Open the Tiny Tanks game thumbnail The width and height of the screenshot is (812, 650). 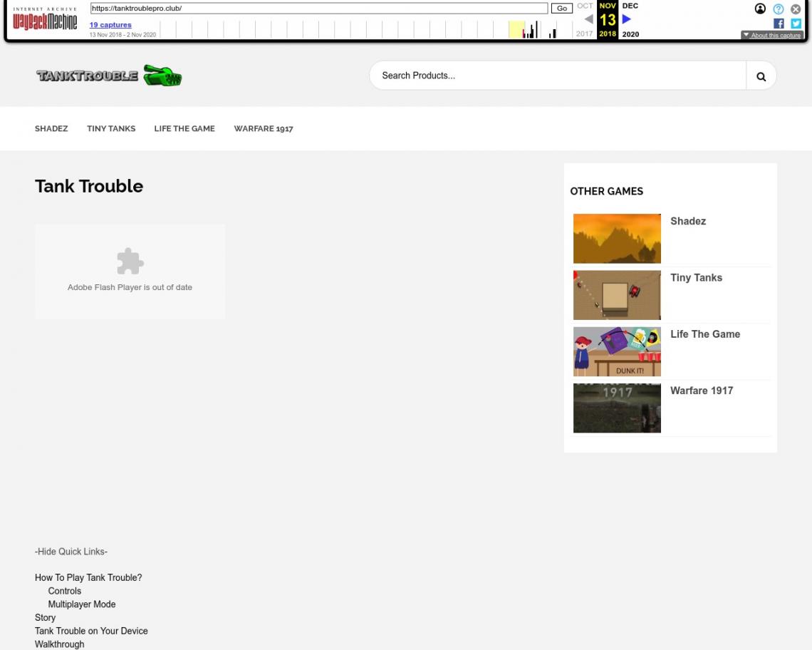click(617, 295)
